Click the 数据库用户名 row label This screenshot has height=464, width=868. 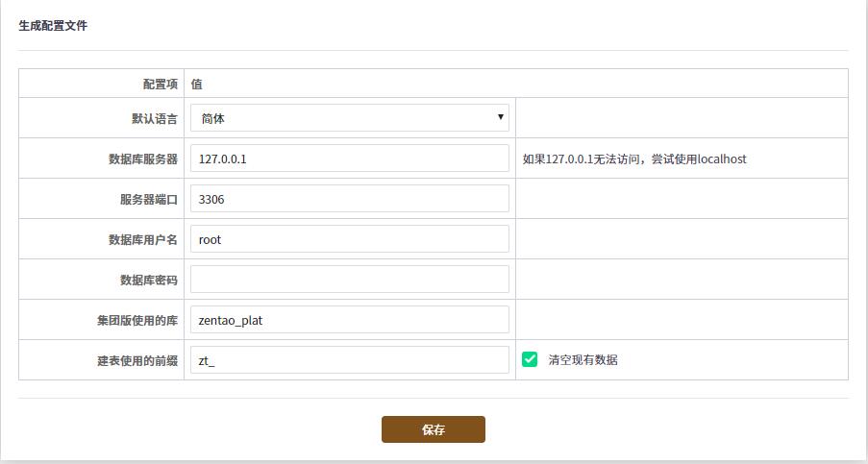point(142,240)
